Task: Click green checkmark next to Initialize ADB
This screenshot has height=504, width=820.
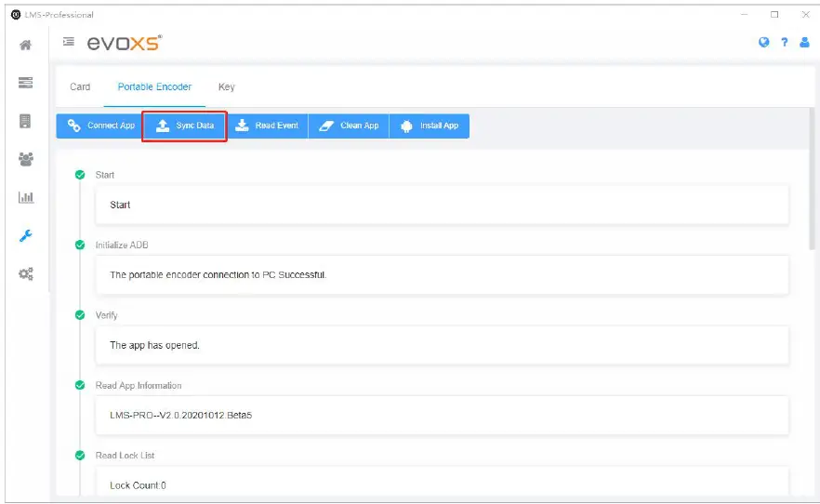Action: [80, 245]
